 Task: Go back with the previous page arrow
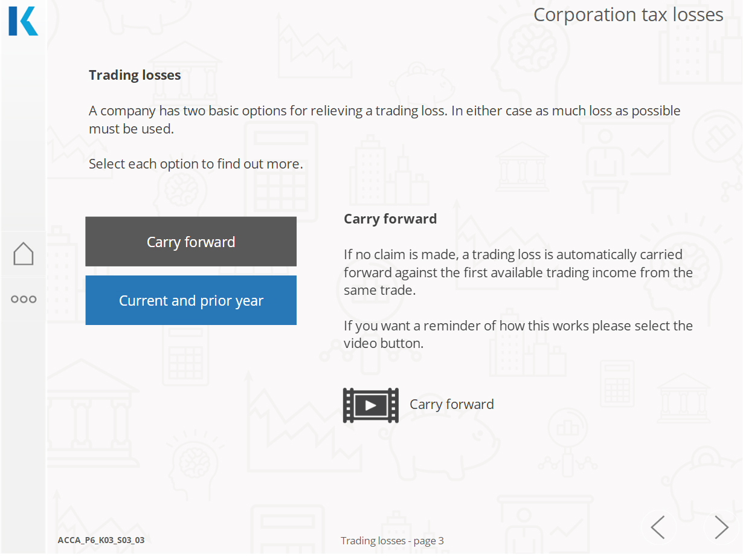coord(658,527)
